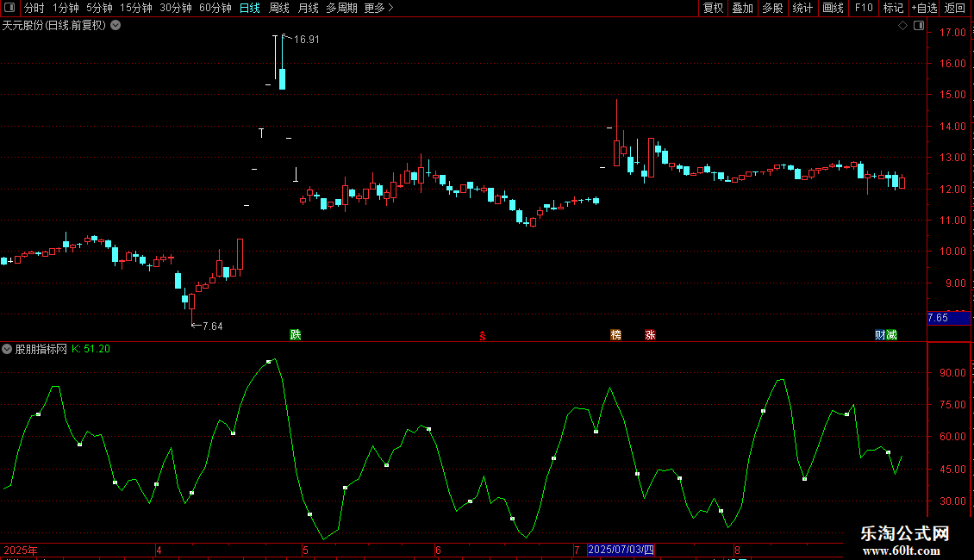The width and height of the screenshot is (974, 560).
Task: Activate the 画线 drawing tool
Action: [833, 8]
